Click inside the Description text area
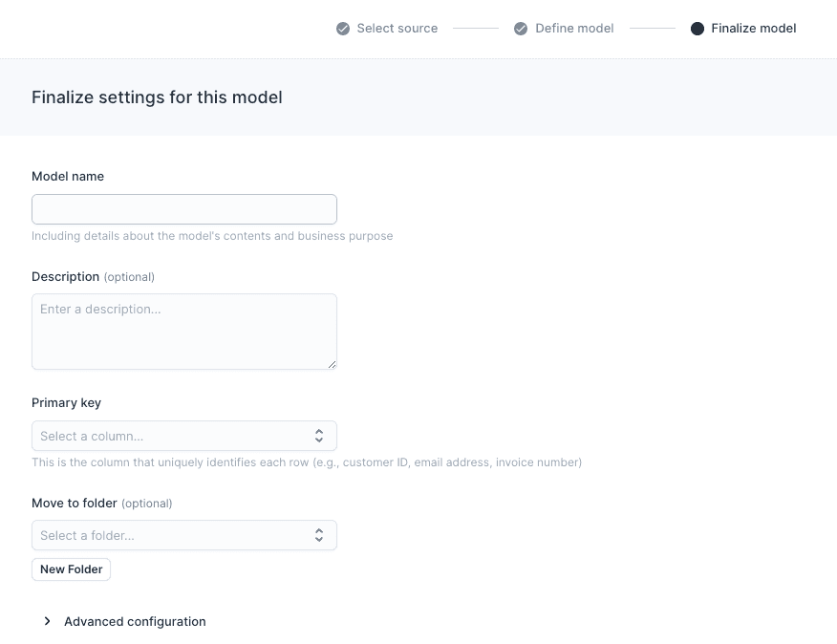This screenshot has height=644, width=837. 184,330
